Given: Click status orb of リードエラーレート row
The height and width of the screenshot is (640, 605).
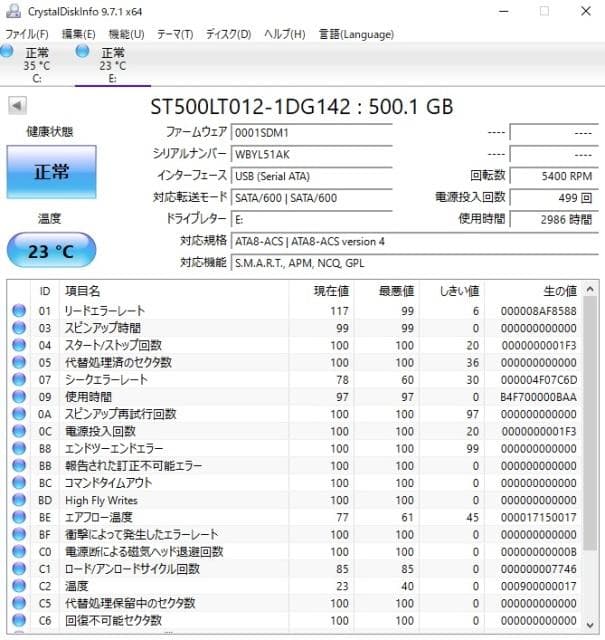Looking at the screenshot, I should point(19,311).
